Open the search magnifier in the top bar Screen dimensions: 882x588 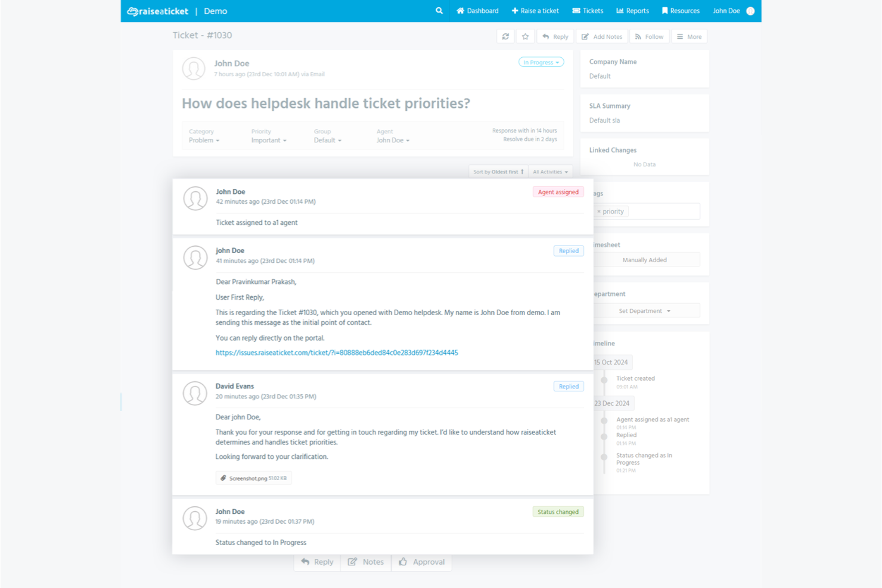[439, 11]
